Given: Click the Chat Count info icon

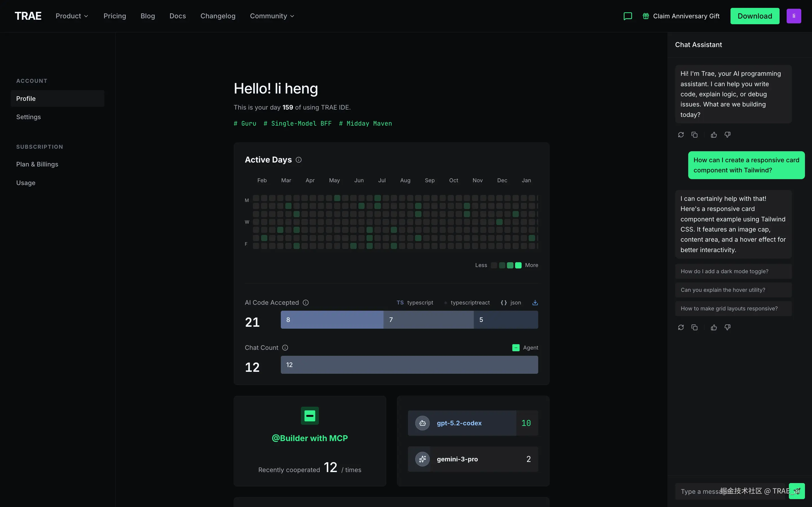Looking at the screenshot, I should (285, 348).
